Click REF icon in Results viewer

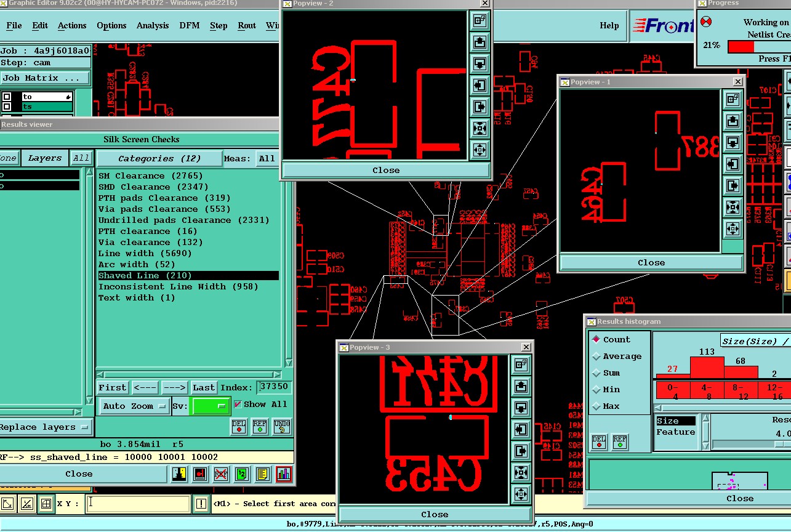pyautogui.click(x=260, y=426)
